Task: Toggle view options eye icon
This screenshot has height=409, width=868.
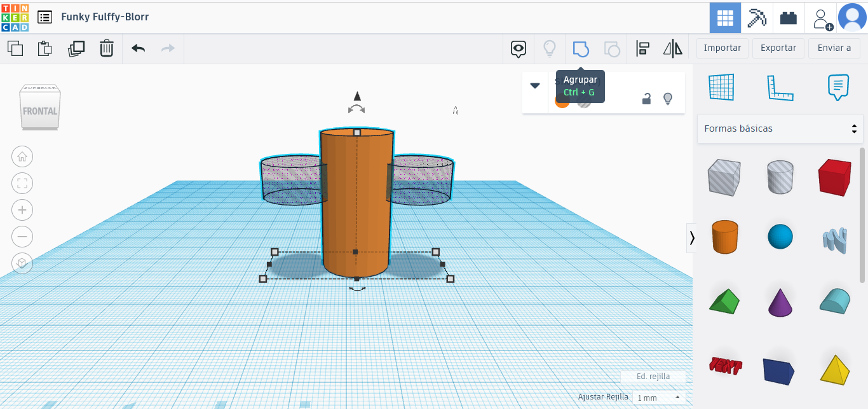Action: [x=519, y=48]
